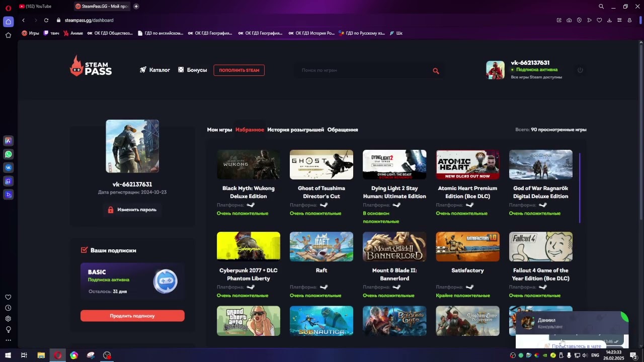Open the Dying Light 2 game thumbnail
The width and height of the screenshot is (644, 362).
(x=394, y=164)
